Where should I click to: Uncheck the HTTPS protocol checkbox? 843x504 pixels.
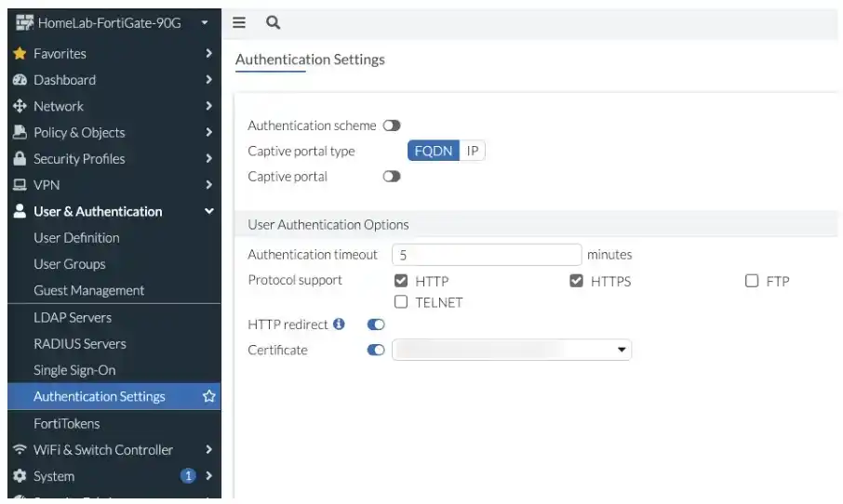(x=576, y=281)
